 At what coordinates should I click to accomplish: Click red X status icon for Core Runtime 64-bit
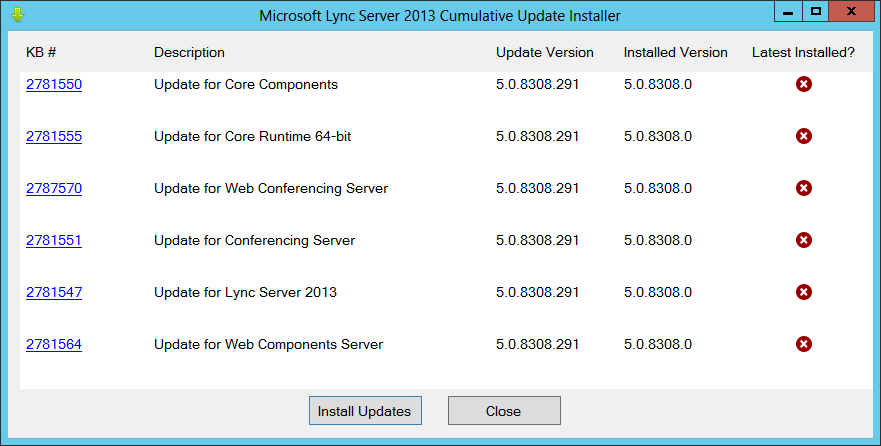click(803, 136)
